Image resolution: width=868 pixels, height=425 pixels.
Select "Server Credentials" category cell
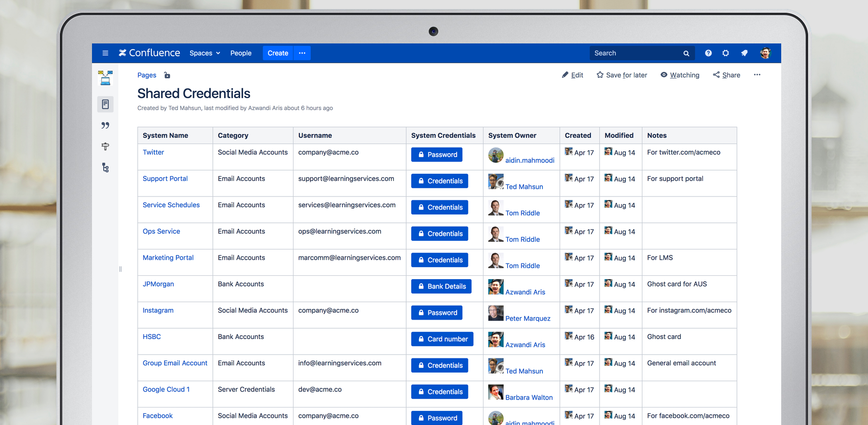[246, 390]
